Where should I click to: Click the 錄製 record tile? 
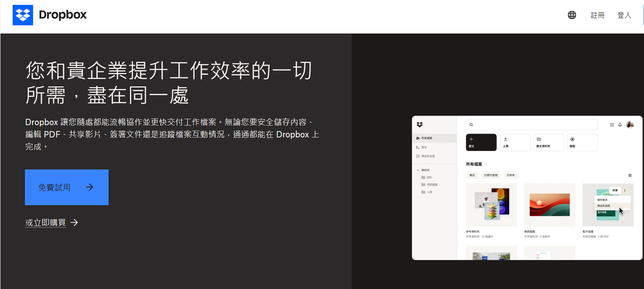pyautogui.click(x=582, y=142)
